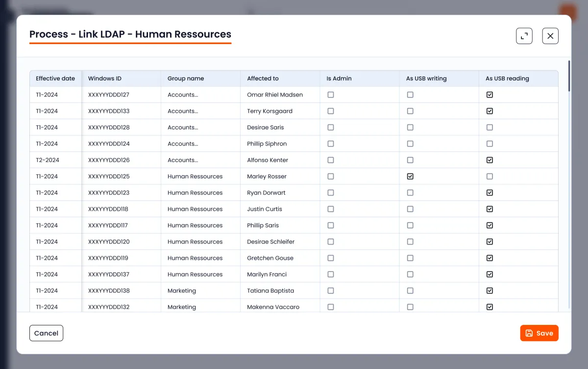Enable USB reading for Desirae Saris
The image size is (588, 369).
pos(490,127)
